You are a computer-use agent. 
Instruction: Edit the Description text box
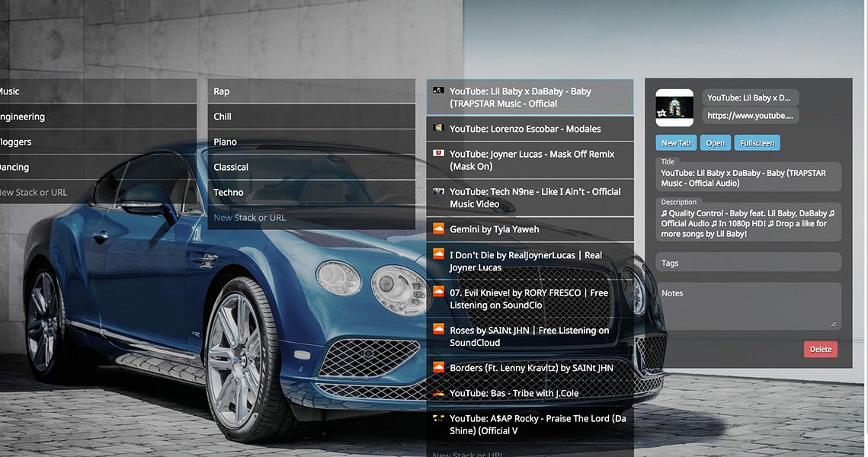pos(748,223)
